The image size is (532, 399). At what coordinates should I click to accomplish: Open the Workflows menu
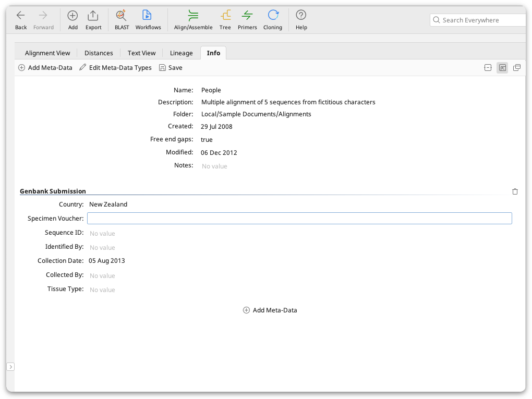(x=148, y=20)
